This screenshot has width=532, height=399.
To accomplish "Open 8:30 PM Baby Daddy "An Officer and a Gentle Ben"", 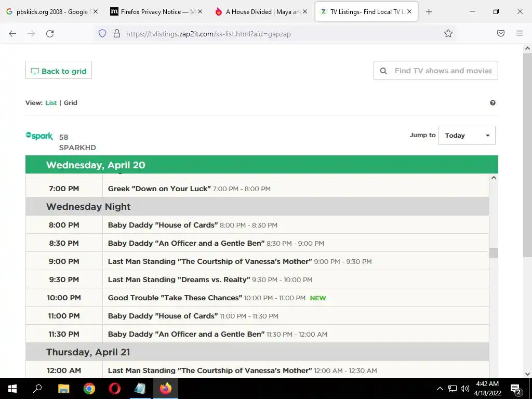I will (186, 243).
